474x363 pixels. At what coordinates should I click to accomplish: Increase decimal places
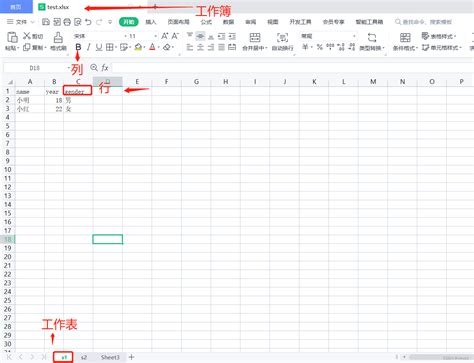pos(341,47)
